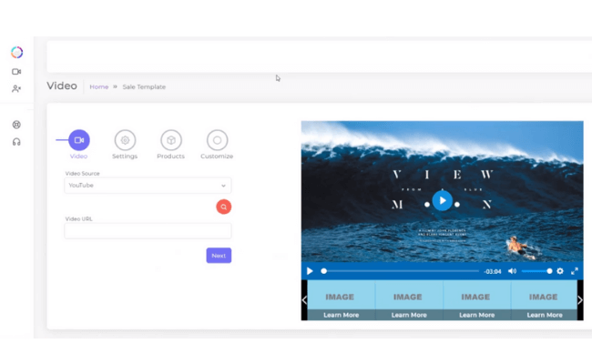
Task: Enter fullscreen with the expand icon
Action: [575, 271]
